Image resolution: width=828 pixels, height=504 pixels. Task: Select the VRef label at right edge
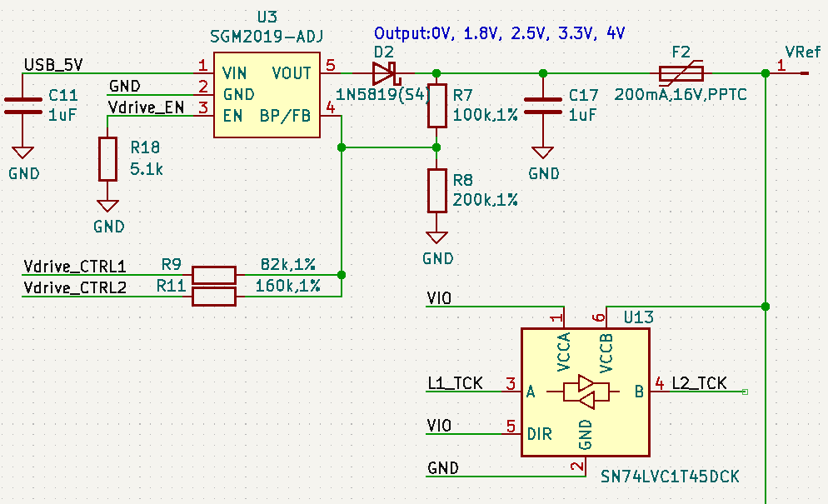pos(801,52)
